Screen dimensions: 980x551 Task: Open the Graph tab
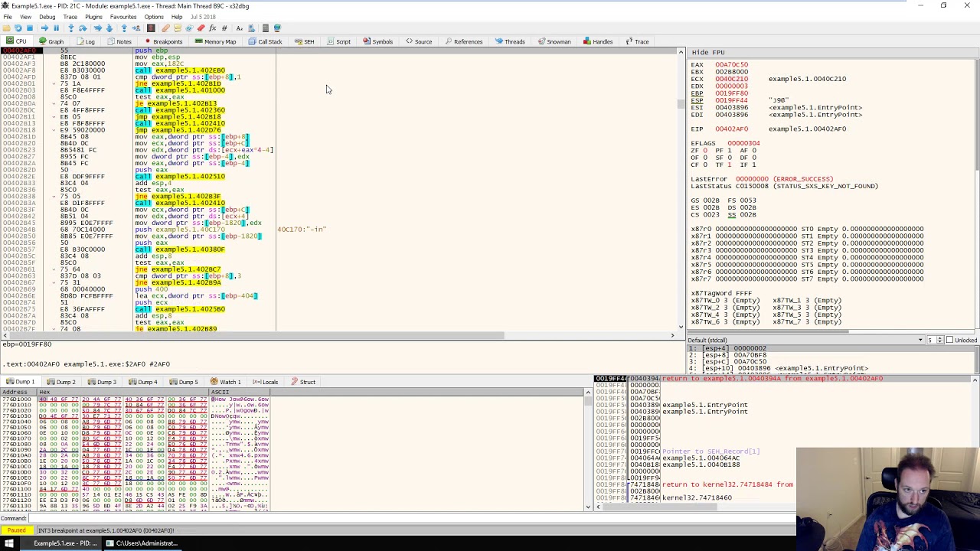coord(51,41)
